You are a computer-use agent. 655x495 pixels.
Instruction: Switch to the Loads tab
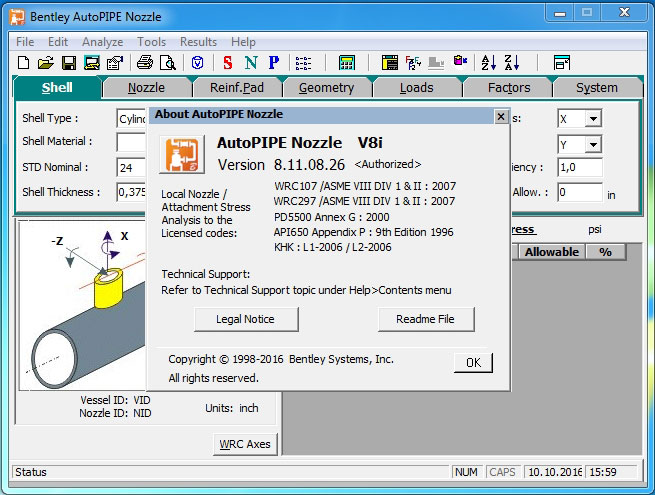click(416, 88)
